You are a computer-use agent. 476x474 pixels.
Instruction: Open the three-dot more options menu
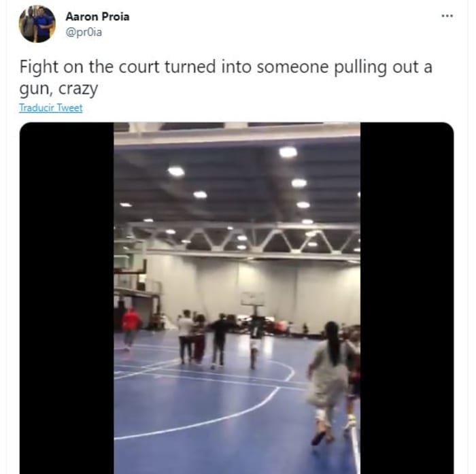click(447, 16)
